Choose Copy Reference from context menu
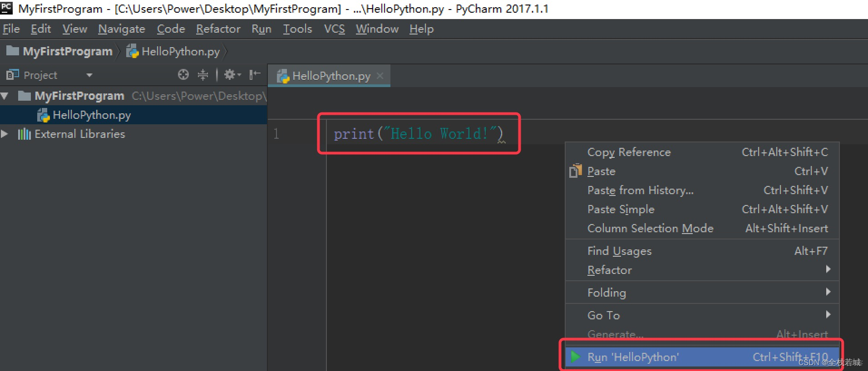Viewport: 868px width, 371px height. [x=702, y=152]
